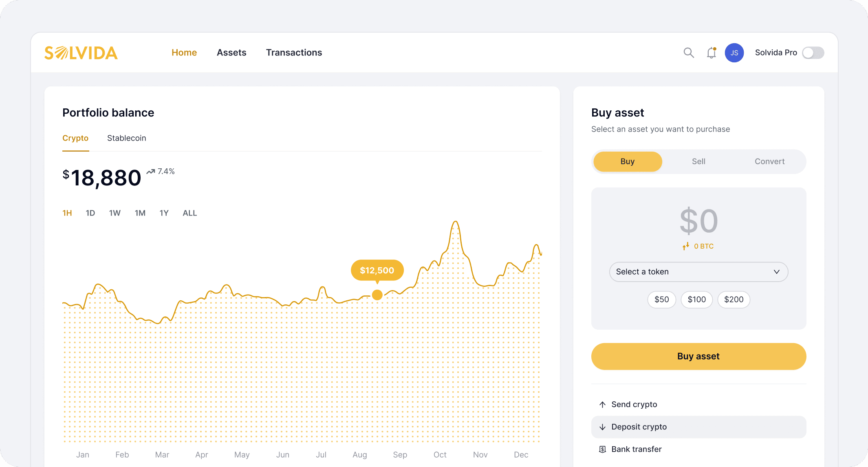
Task: Open the Select a token dropdown
Action: point(698,272)
